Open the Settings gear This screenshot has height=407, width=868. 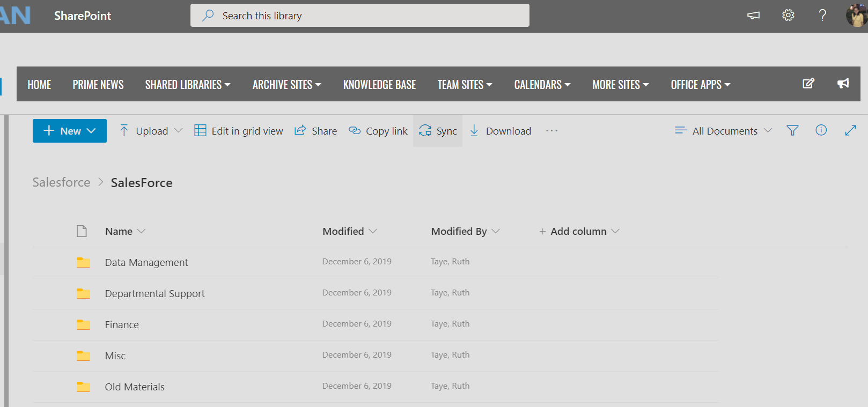(x=788, y=16)
